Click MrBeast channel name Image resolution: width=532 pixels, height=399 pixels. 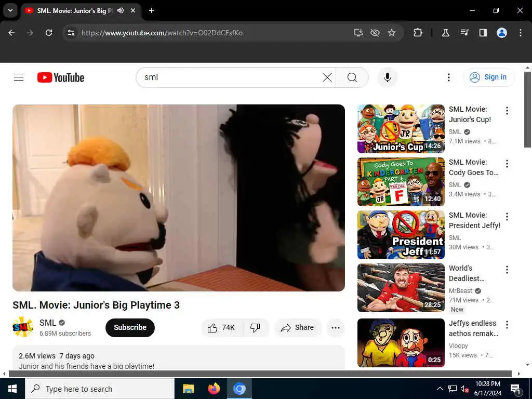pyautogui.click(x=460, y=291)
